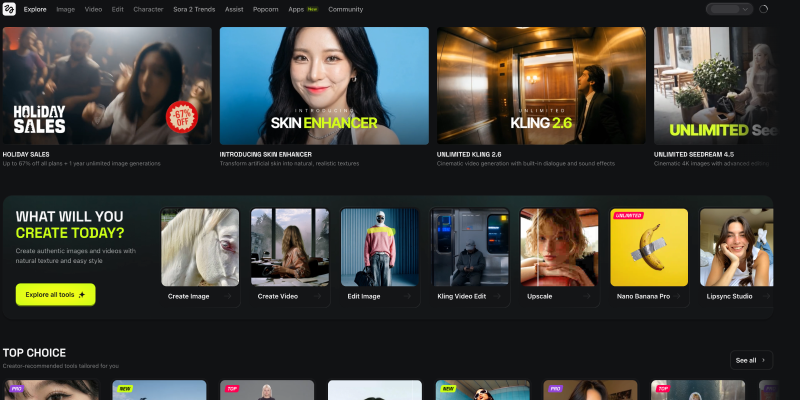Click arrow icon beside Upscale
This screenshot has height=400, width=800.
point(587,296)
